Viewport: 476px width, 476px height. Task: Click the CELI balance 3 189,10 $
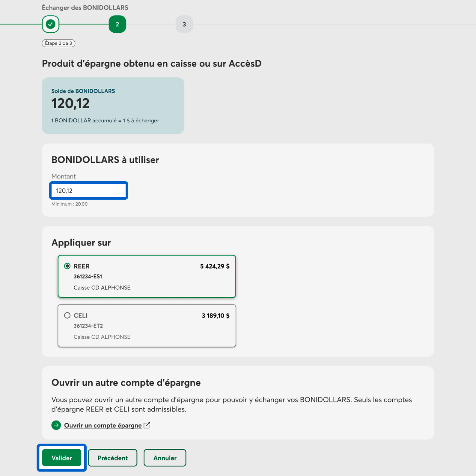pyautogui.click(x=215, y=316)
